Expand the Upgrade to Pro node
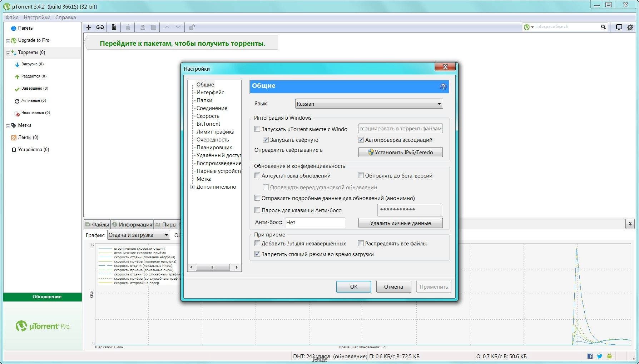This screenshot has height=364, width=639. (8, 41)
